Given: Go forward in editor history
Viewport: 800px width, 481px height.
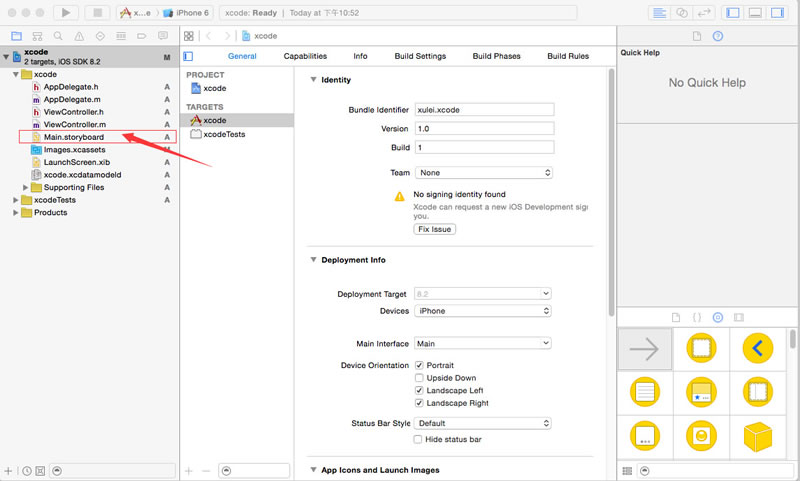Looking at the screenshot, I should coord(227,36).
